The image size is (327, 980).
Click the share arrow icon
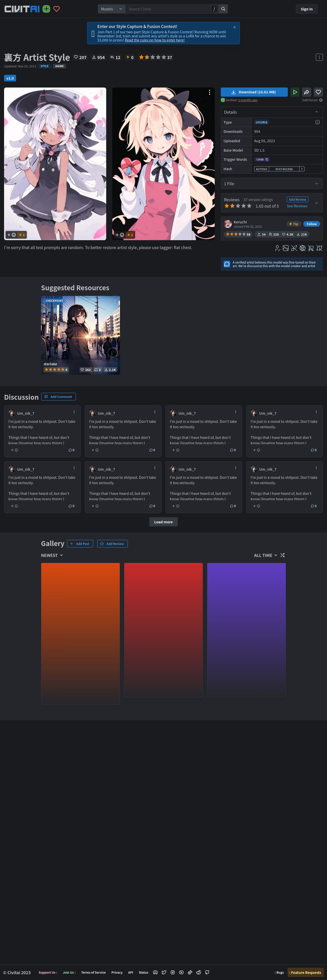click(x=306, y=92)
